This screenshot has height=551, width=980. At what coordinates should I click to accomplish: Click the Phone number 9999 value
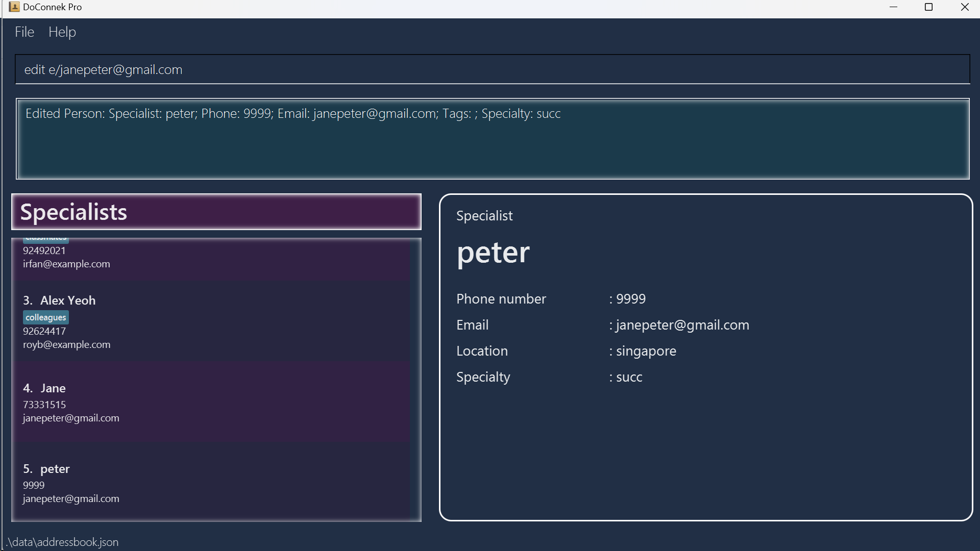coord(630,299)
